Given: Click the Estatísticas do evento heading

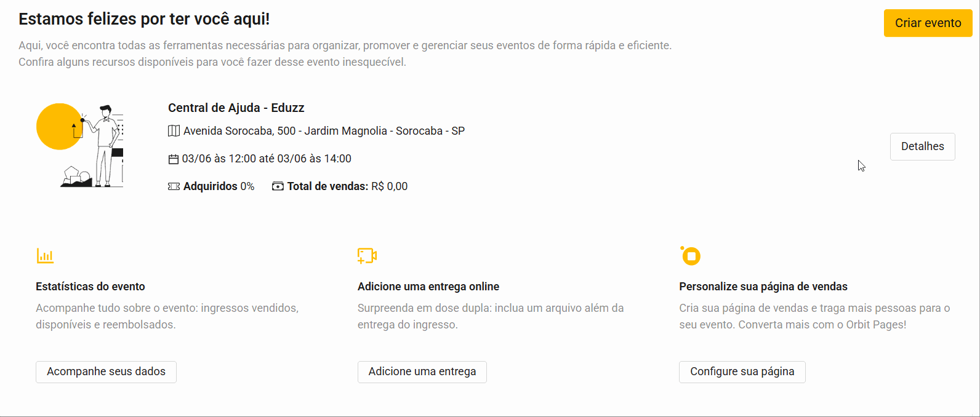Looking at the screenshot, I should click(90, 287).
